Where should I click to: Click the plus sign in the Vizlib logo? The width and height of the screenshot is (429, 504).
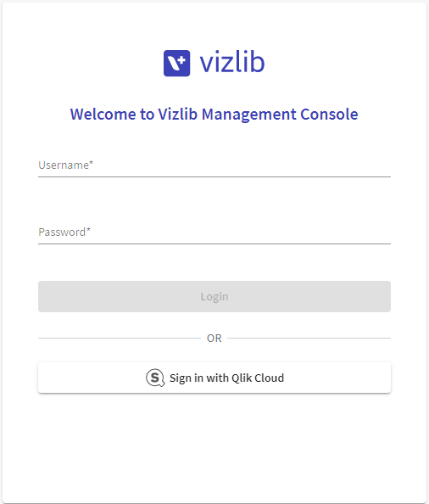pos(181,59)
